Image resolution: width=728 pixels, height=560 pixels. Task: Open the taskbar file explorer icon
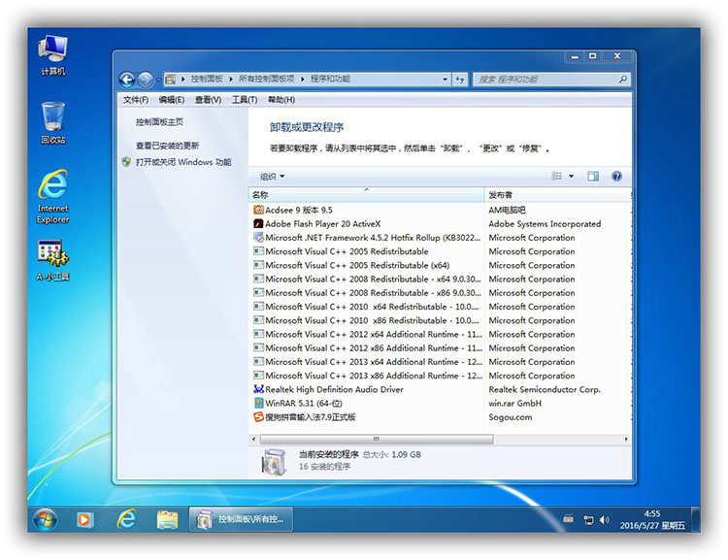(x=167, y=519)
